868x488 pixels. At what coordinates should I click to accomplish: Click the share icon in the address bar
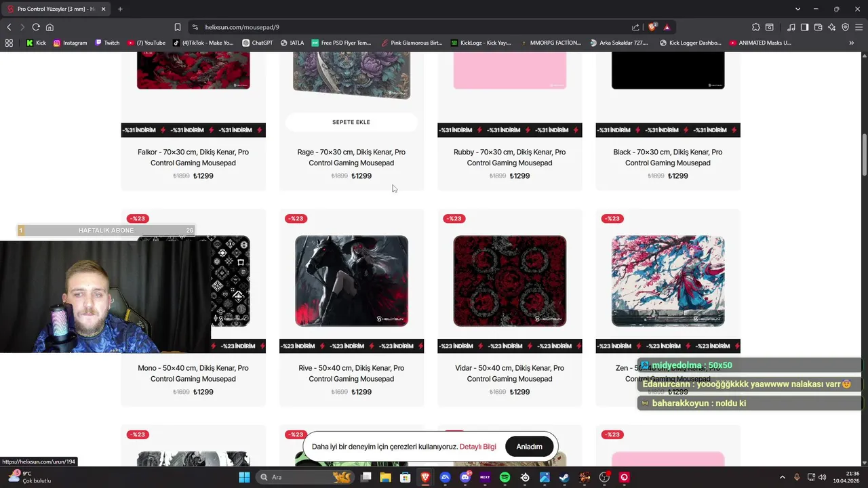click(x=635, y=27)
